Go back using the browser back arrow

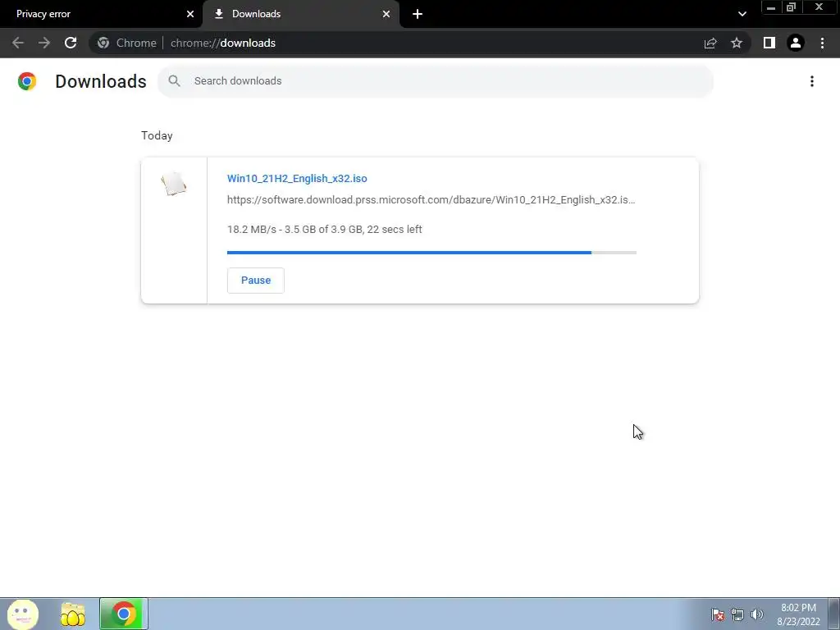(x=18, y=43)
